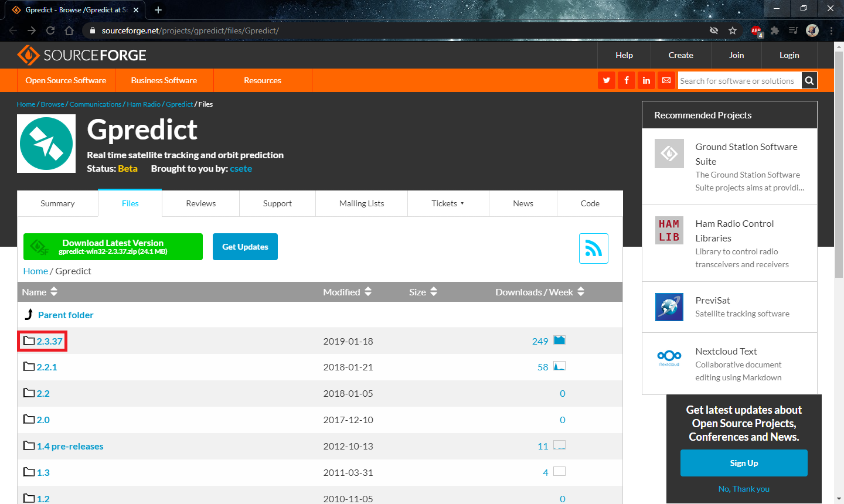844x504 pixels.
Task: Switch to the Code tab
Action: click(590, 203)
